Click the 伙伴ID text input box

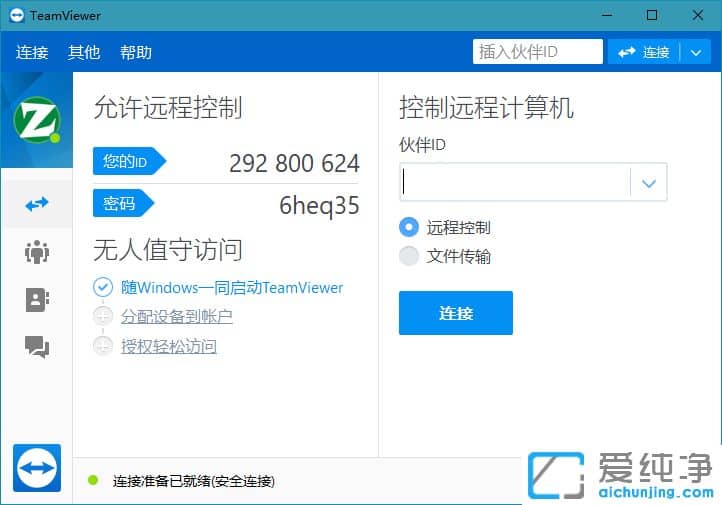coord(515,182)
